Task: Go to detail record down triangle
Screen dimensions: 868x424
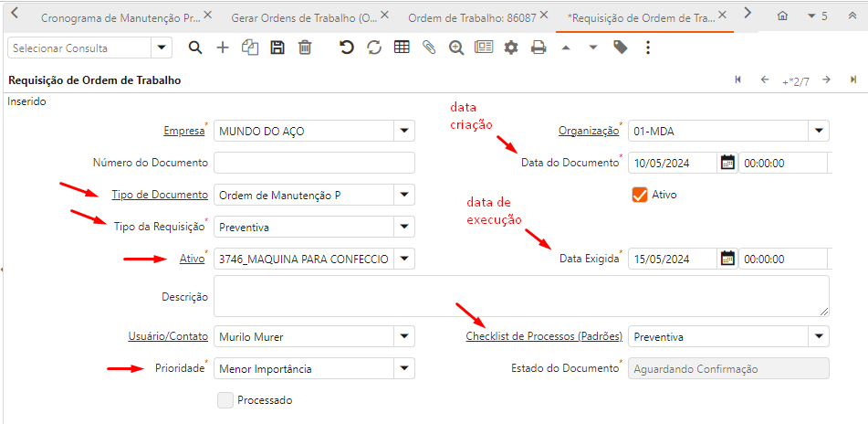Action: 593,48
